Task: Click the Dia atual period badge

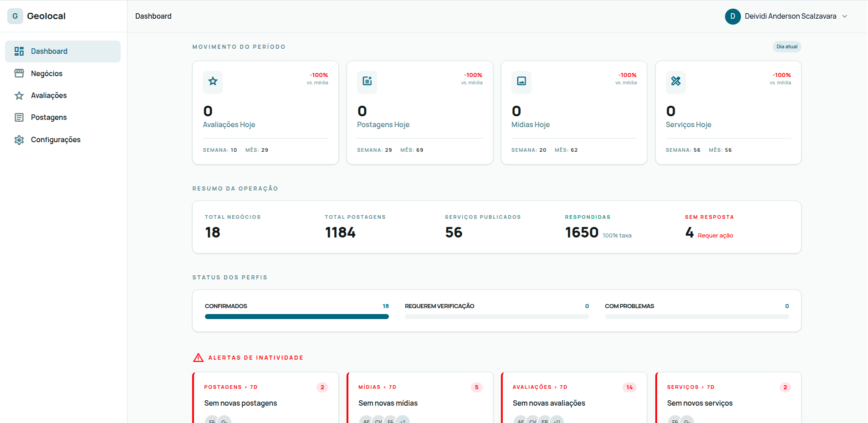Action: click(x=787, y=46)
